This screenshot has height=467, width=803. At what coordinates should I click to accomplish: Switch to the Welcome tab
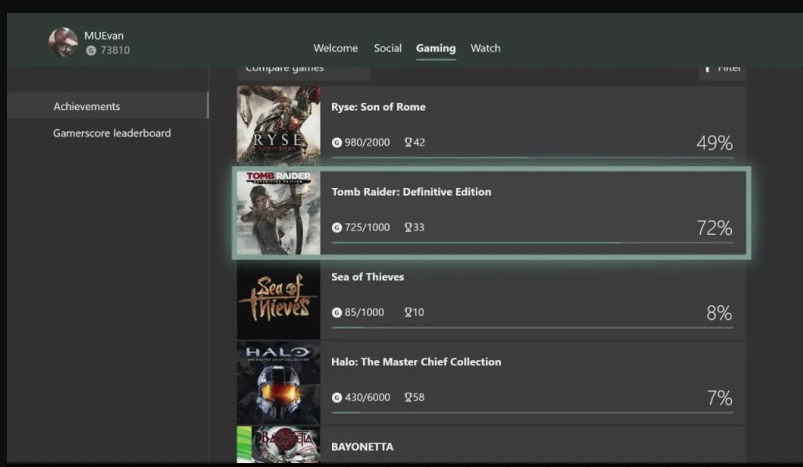335,48
